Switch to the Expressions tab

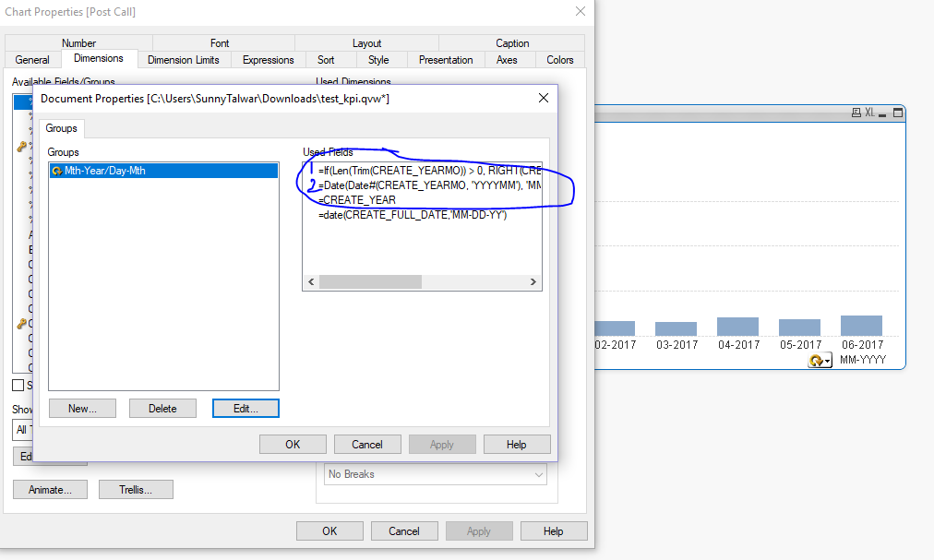(268, 60)
